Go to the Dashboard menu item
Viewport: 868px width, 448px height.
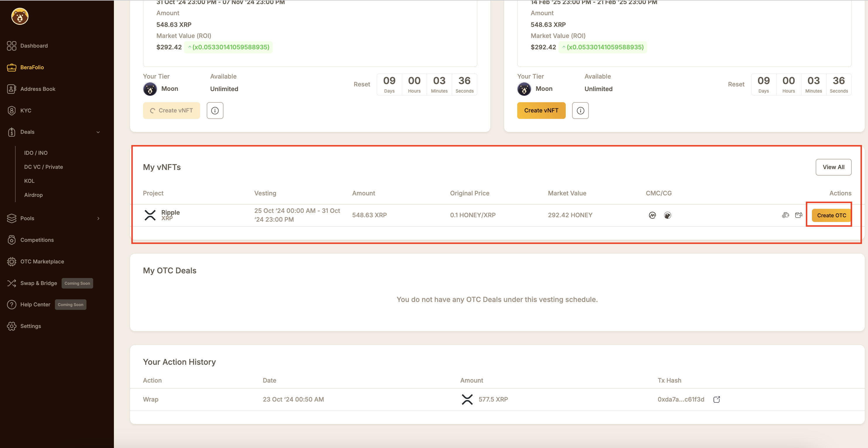pyautogui.click(x=34, y=46)
